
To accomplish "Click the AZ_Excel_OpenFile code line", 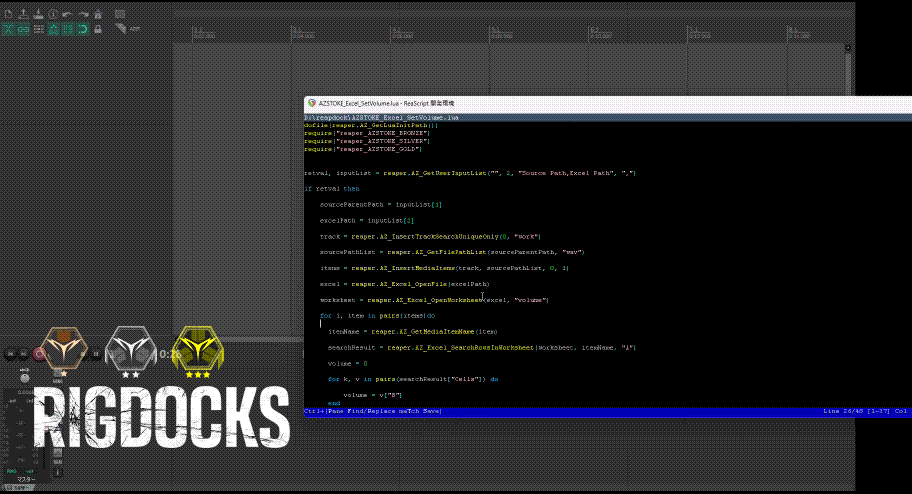I will click(405, 284).
